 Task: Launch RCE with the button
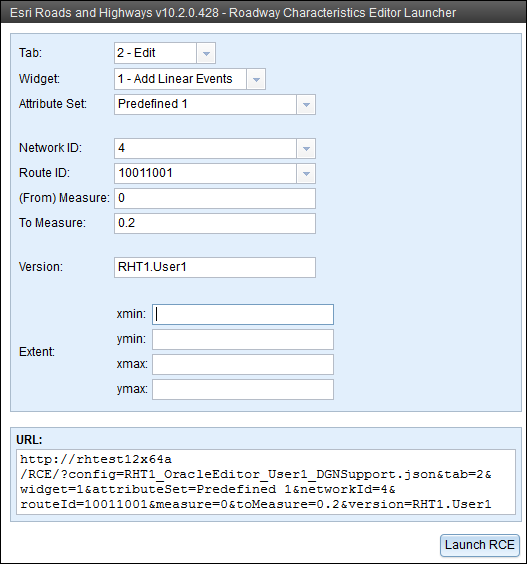pyautogui.click(x=480, y=545)
